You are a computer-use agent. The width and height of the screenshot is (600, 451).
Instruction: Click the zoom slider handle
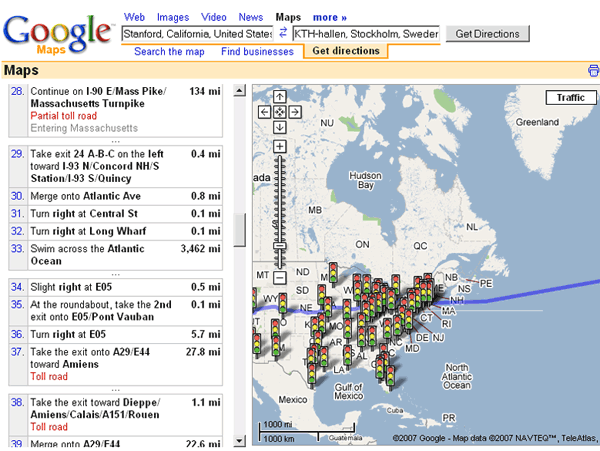[x=280, y=246]
